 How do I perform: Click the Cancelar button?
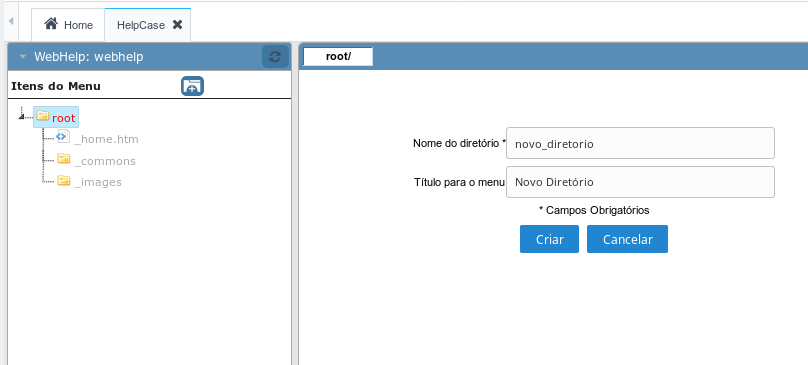[627, 239]
